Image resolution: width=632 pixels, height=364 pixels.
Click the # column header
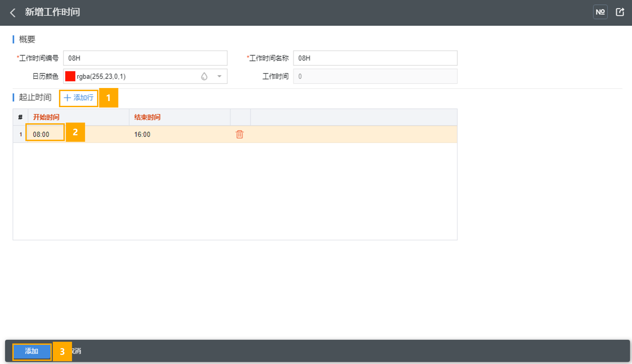tap(21, 117)
